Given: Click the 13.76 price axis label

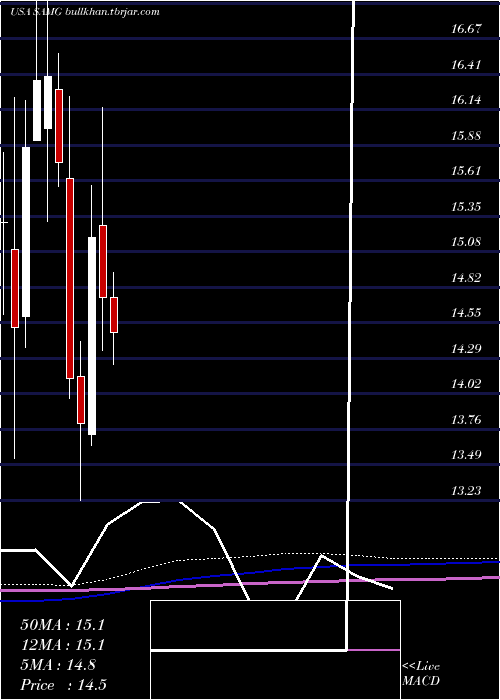Looking at the screenshot, I should pos(466,420).
